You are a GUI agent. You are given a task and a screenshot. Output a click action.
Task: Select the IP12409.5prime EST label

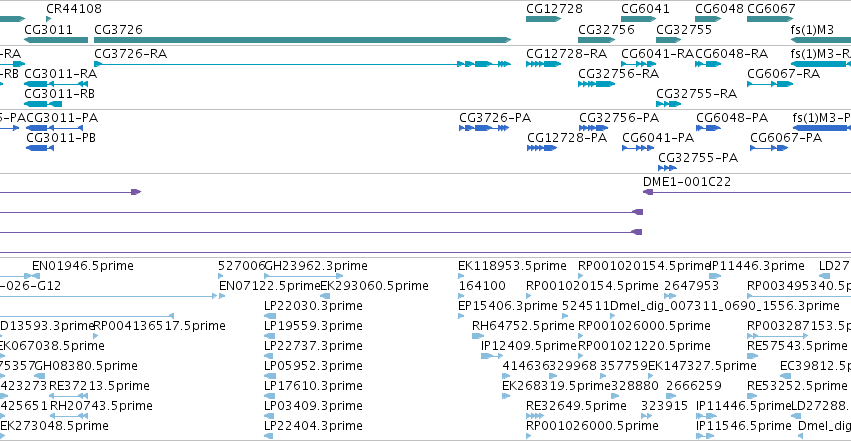point(529,346)
